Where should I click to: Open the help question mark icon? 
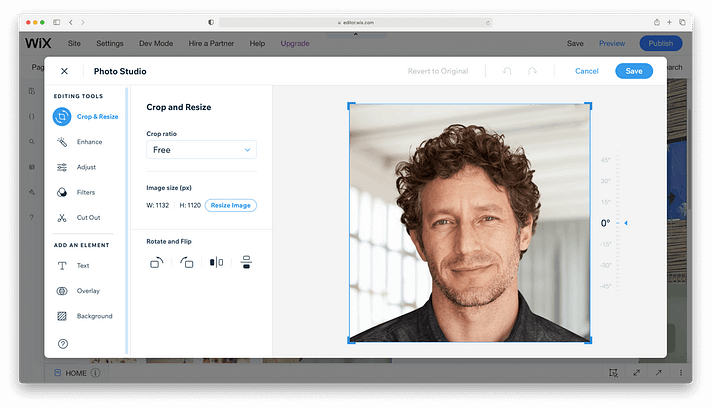(63, 344)
